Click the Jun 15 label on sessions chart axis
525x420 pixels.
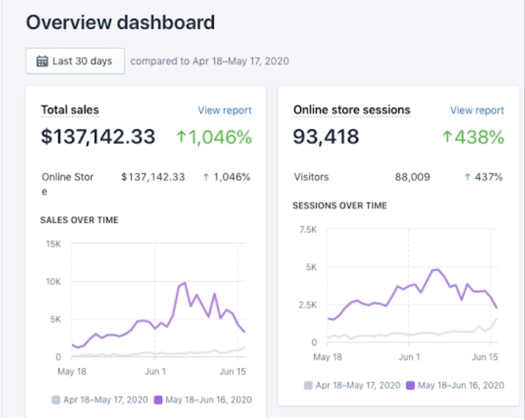tap(485, 357)
